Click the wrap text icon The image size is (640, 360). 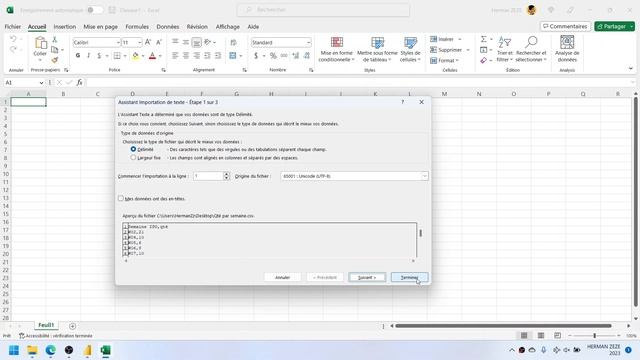point(233,42)
